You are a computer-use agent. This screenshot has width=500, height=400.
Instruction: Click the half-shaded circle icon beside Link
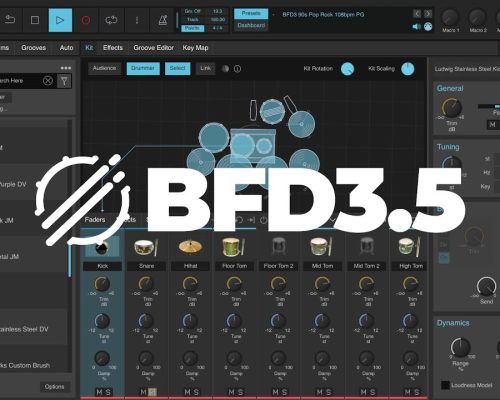[226, 69]
